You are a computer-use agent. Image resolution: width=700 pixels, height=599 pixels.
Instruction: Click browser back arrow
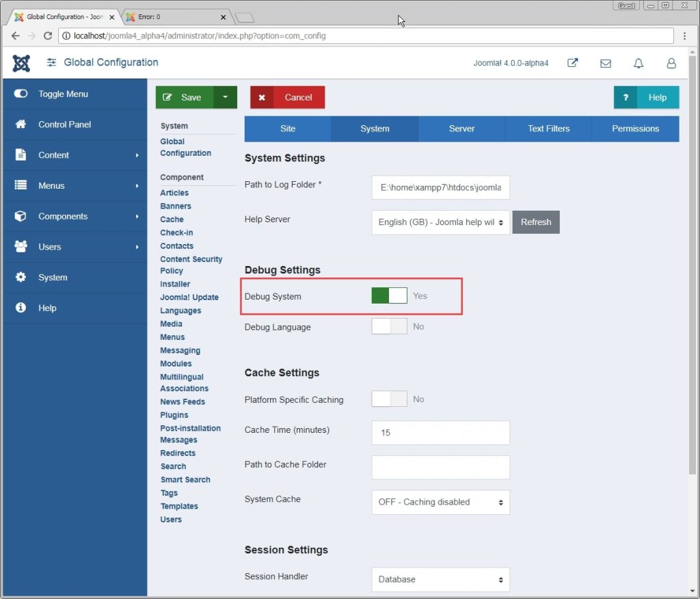[15, 36]
